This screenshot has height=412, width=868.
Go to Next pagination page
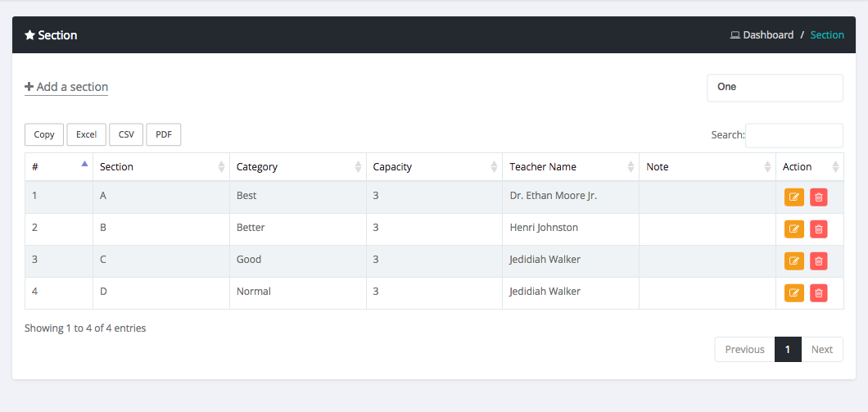pyautogui.click(x=821, y=350)
